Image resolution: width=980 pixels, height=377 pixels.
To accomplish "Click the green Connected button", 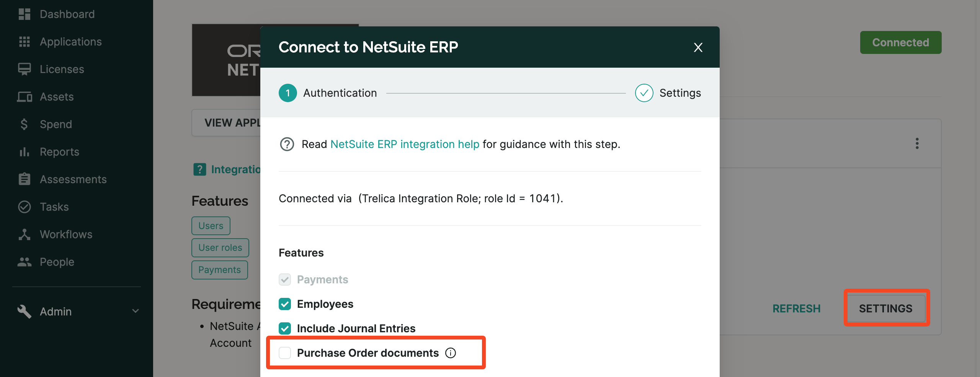I will tap(900, 42).
